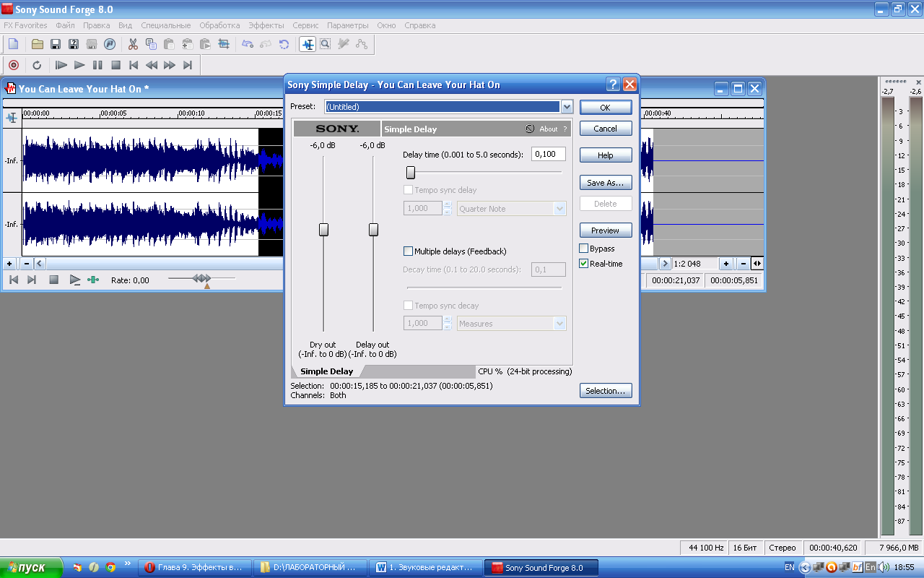The height and width of the screenshot is (578, 924).
Task: Open the FX Favorites menu
Action: [25, 25]
